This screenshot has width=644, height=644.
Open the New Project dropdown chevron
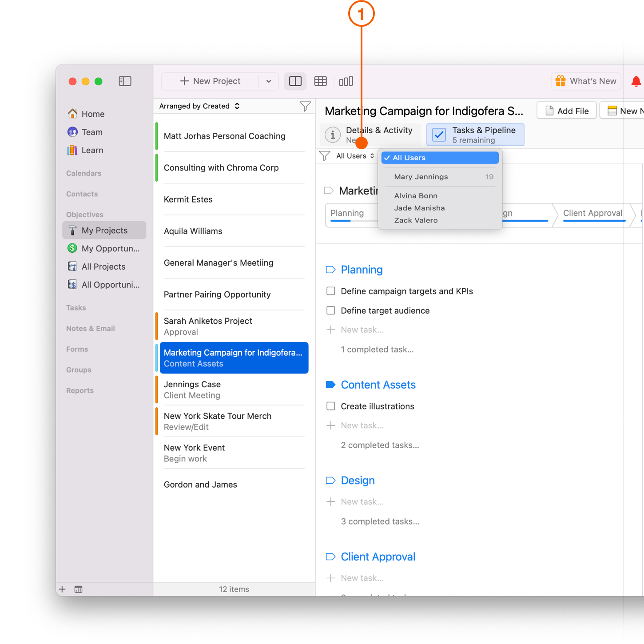[268, 81]
